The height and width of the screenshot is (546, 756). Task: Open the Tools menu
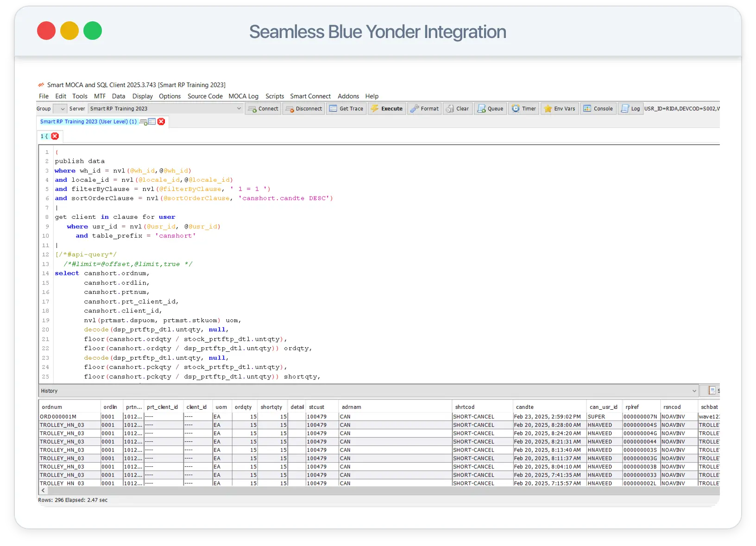pyautogui.click(x=80, y=96)
